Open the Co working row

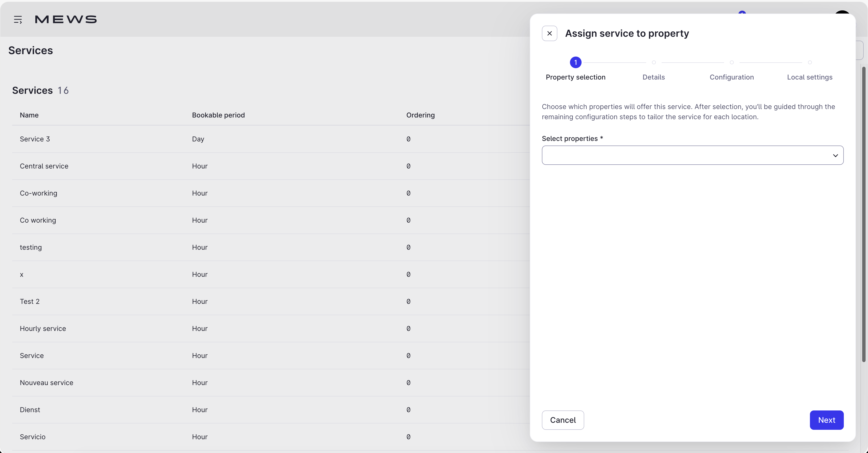(271, 220)
